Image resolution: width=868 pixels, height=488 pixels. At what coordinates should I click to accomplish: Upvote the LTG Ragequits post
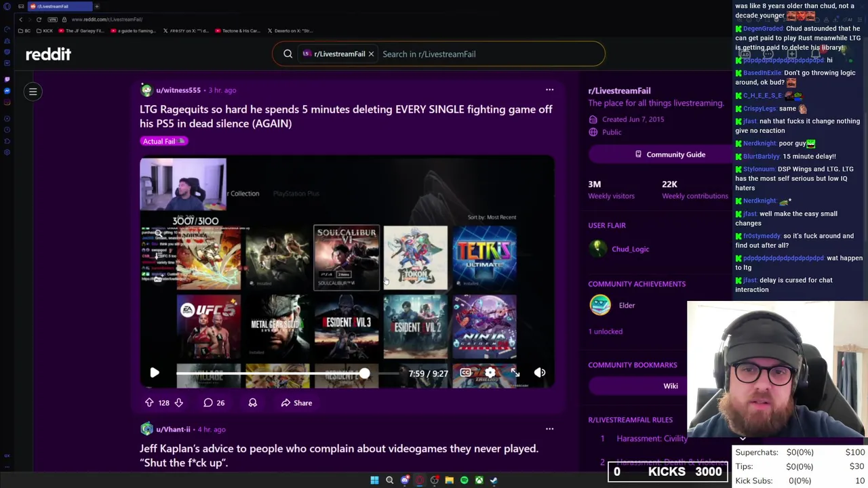pos(149,403)
